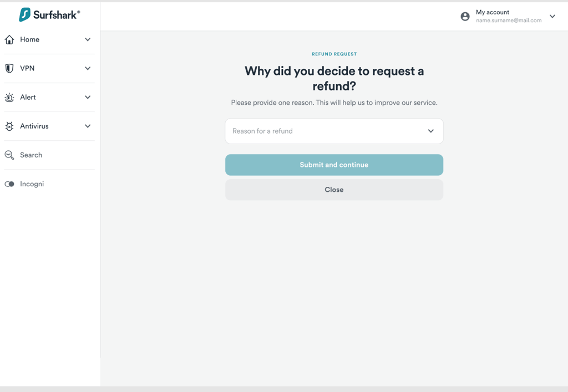Expand the Alert menu chevron
The image size is (568, 392).
tap(88, 98)
